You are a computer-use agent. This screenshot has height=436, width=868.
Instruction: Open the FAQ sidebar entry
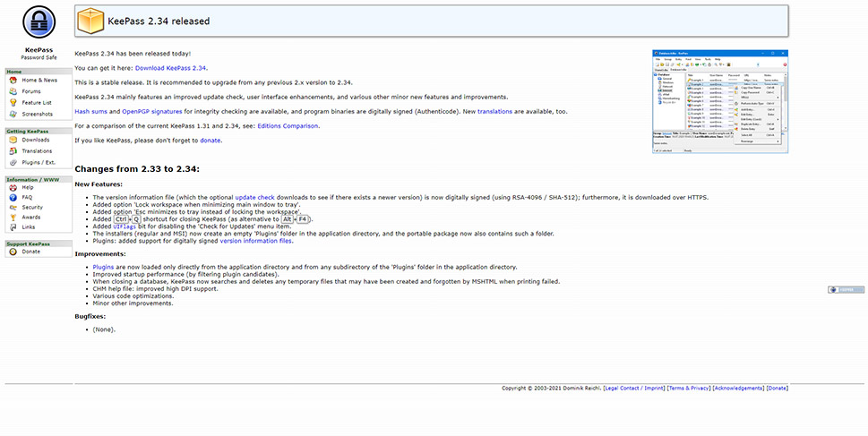27,198
